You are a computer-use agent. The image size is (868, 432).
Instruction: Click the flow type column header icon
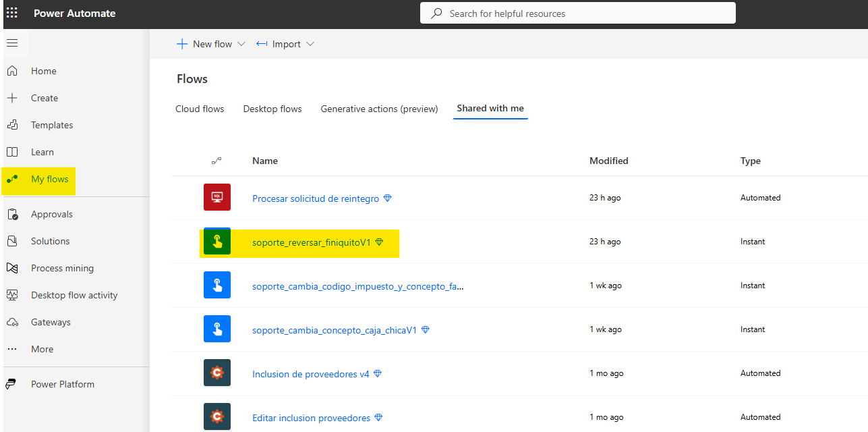[x=216, y=161]
